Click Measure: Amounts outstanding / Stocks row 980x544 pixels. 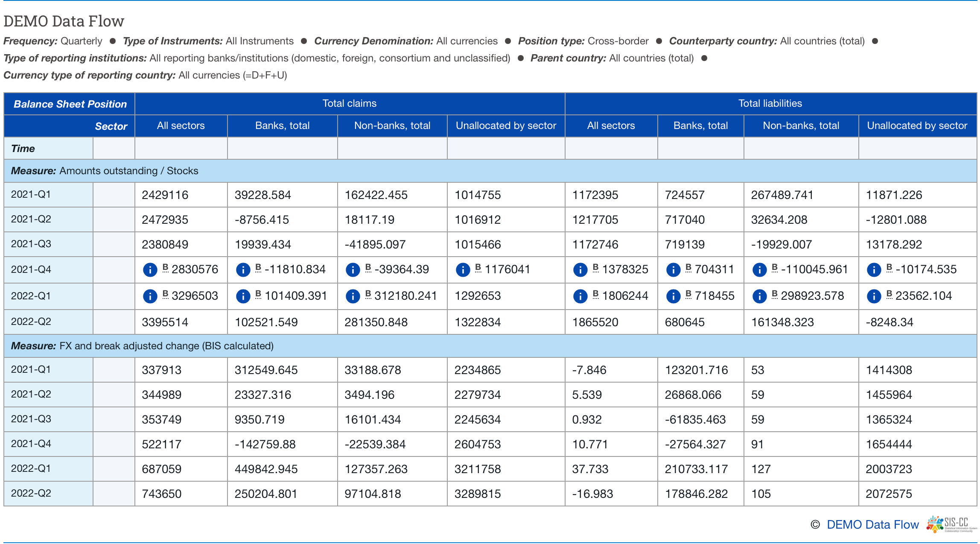tap(105, 171)
